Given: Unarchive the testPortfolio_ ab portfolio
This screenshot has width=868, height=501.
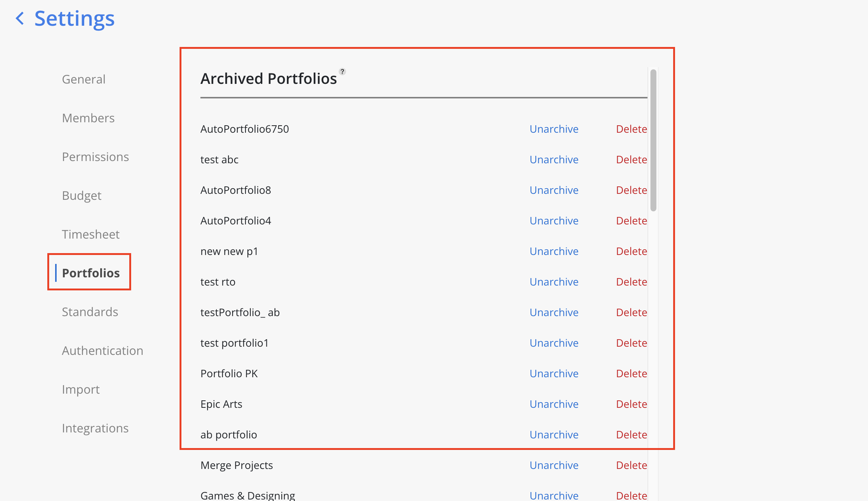Looking at the screenshot, I should pyautogui.click(x=554, y=312).
